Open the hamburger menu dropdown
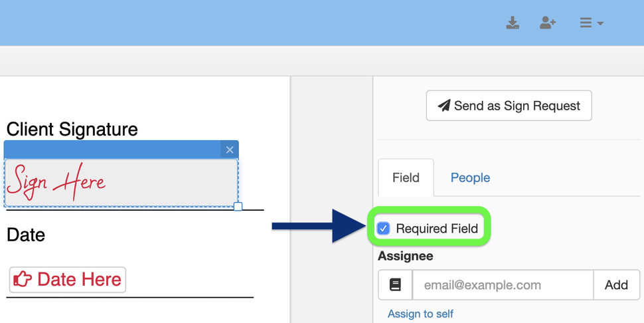Viewport: 644px width, 323px height. tap(590, 23)
